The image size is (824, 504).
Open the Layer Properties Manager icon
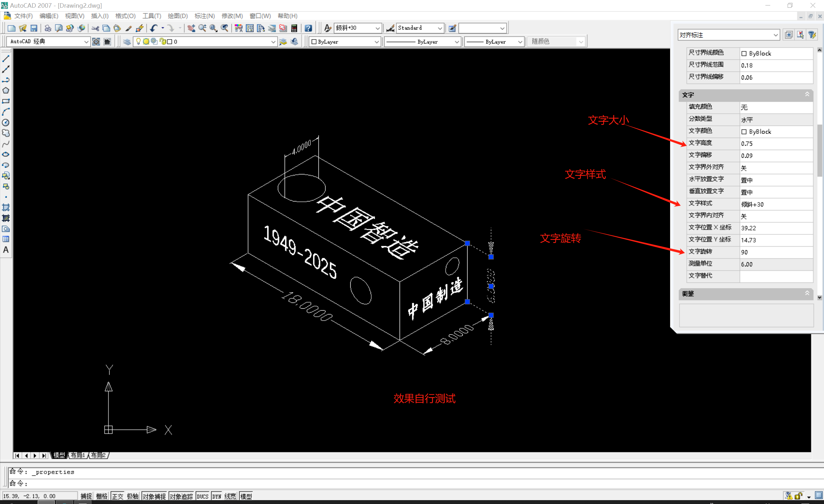click(127, 42)
